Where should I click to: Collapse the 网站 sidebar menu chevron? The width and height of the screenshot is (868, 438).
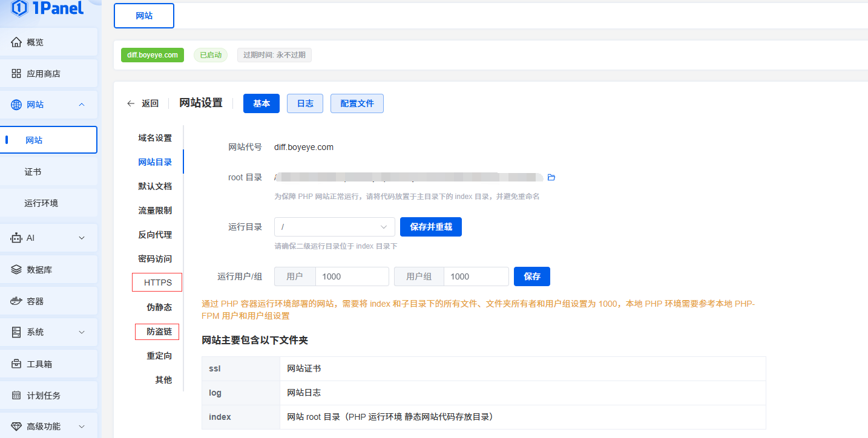pyautogui.click(x=82, y=105)
